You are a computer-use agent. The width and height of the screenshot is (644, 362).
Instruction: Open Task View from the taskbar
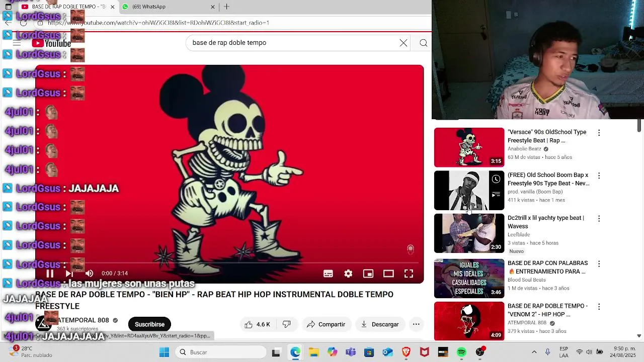(x=276, y=352)
